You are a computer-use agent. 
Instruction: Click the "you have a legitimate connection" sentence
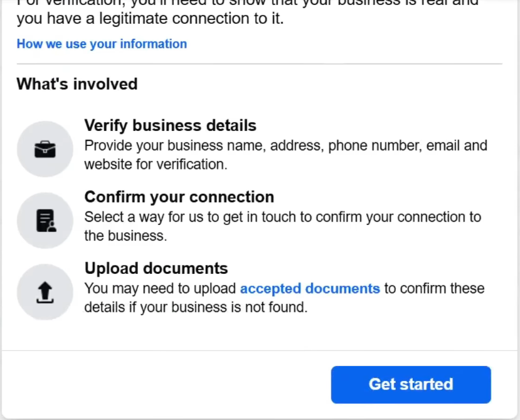tap(150, 19)
